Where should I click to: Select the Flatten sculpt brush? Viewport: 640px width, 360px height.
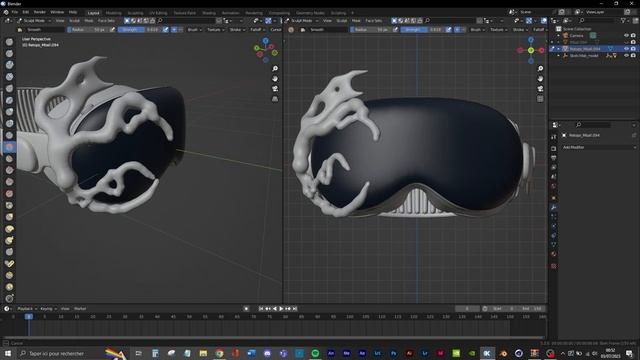pyautogui.click(x=9, y=158)
